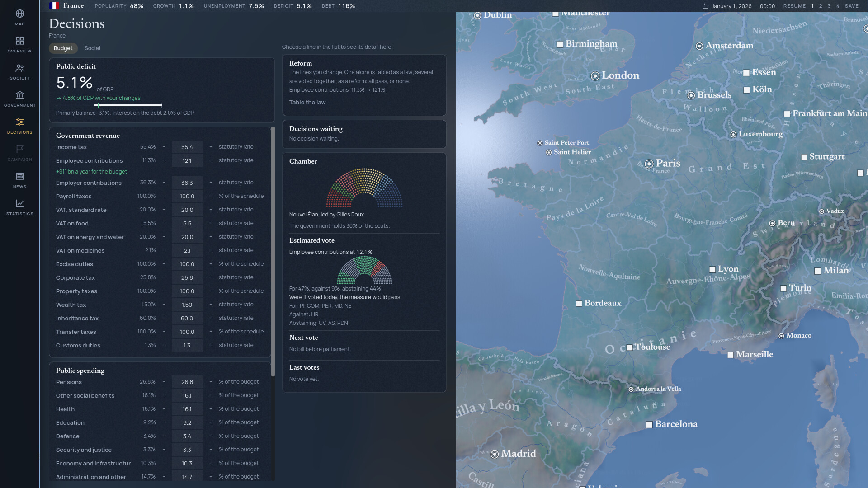Decrease the Employee contributions rate
The width and height of the screenshot is (868, 488).
click(x=164, y=160)
